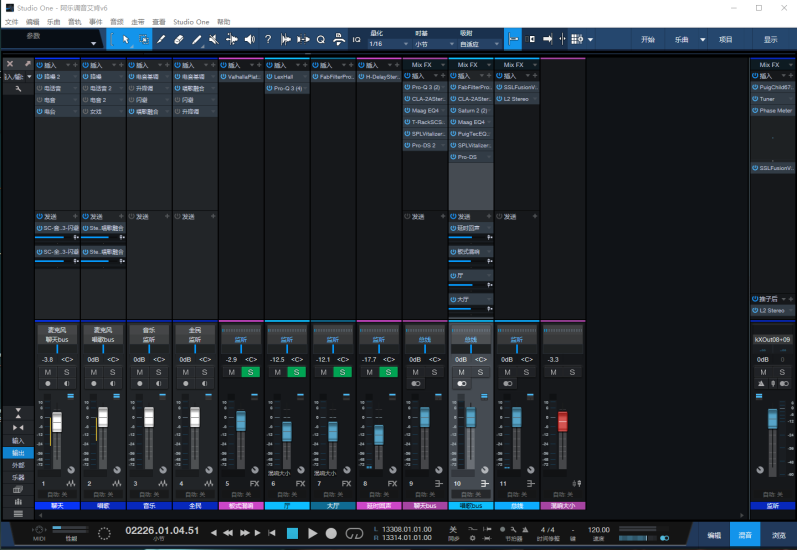
Task: Open the Snap mode dropdown
Action: coord(480,44)
